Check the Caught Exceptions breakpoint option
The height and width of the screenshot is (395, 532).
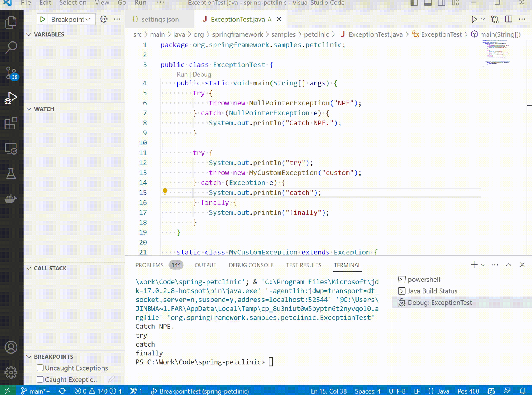pyautogui.click(x=40, y=379)
